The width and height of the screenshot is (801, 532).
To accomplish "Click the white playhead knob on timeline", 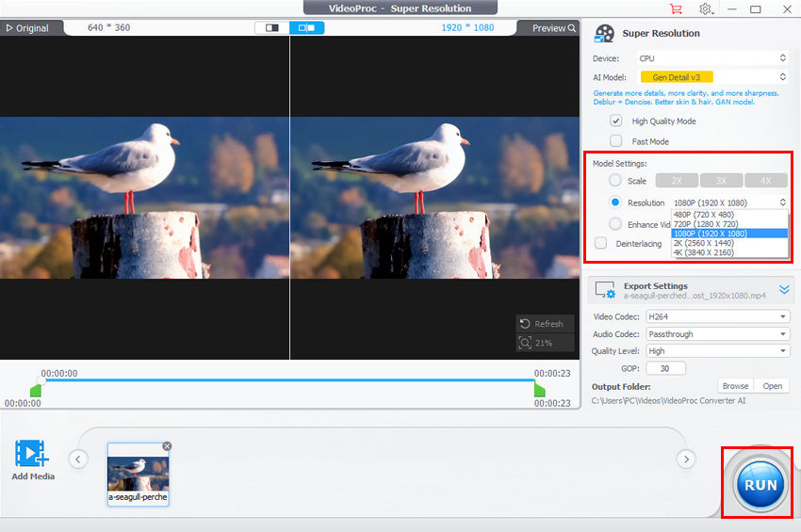I will (41, 380).
